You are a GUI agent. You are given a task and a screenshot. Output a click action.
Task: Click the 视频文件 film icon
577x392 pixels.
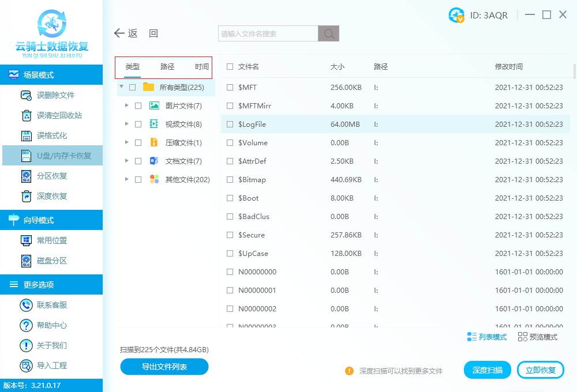[x=154, y=125]
